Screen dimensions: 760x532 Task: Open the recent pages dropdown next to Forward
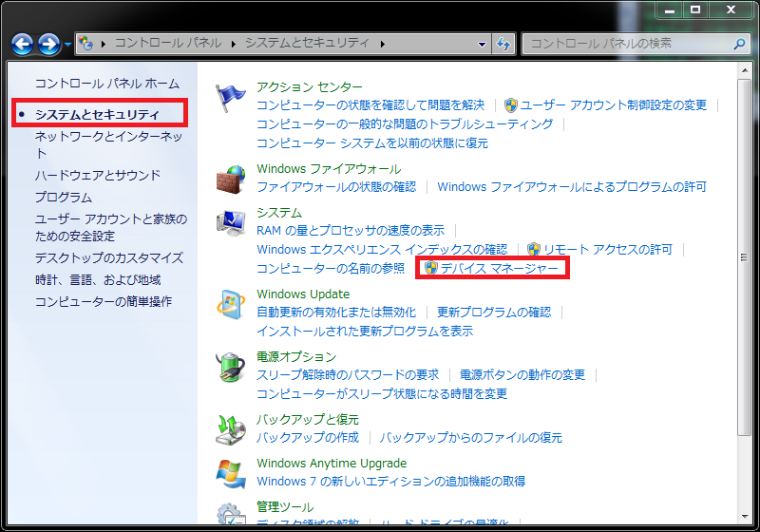67,45
